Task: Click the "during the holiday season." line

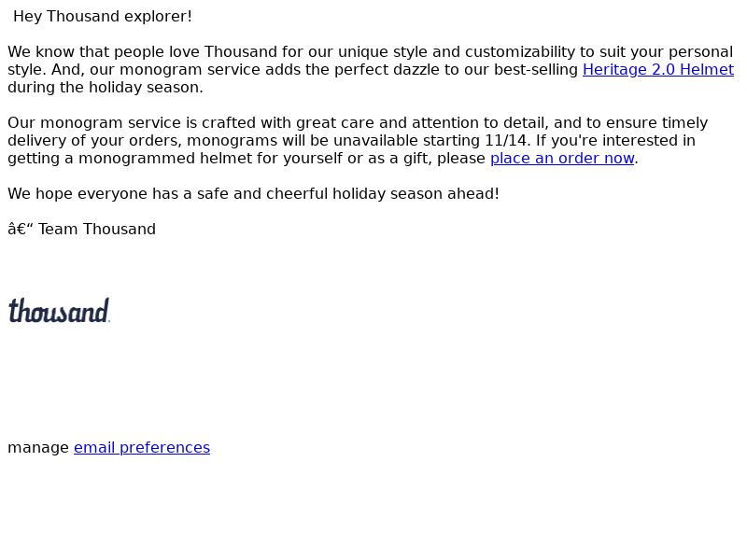Action: click(106, 88)
